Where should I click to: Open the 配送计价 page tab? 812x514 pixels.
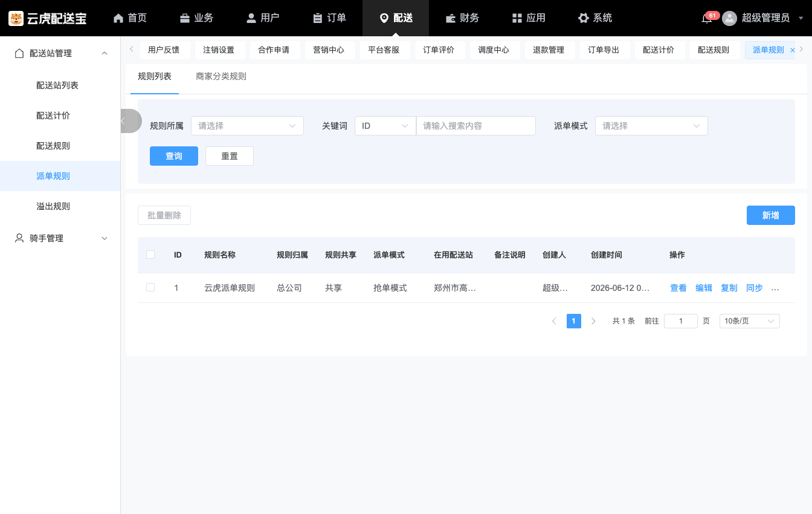[659, 50]
